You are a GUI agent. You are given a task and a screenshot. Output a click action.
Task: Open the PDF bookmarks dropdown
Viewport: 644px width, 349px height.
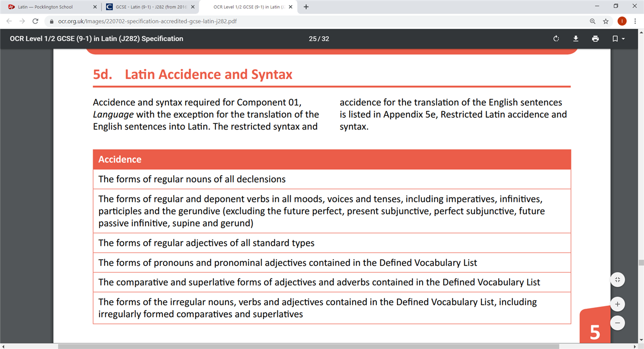coord(618,39)
